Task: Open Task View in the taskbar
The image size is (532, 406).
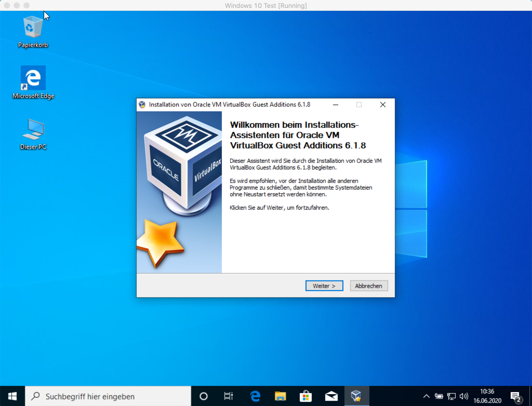Action: [x=229, y=396]
